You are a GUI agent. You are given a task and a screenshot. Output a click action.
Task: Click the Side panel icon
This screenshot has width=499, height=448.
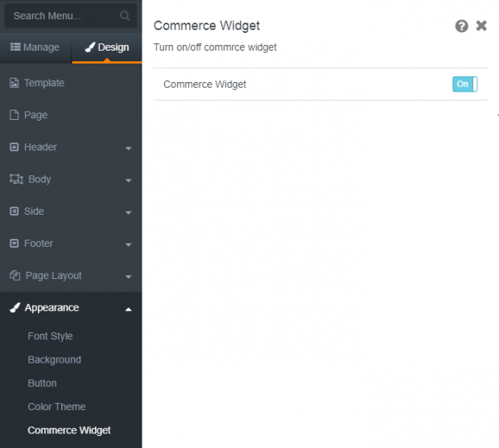[x=14, y=211]
